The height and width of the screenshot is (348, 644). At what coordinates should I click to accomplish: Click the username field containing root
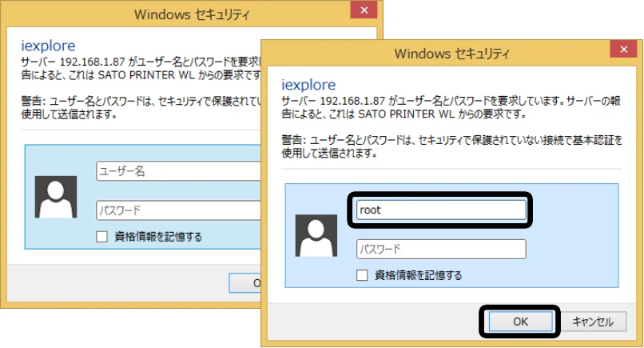441,210
